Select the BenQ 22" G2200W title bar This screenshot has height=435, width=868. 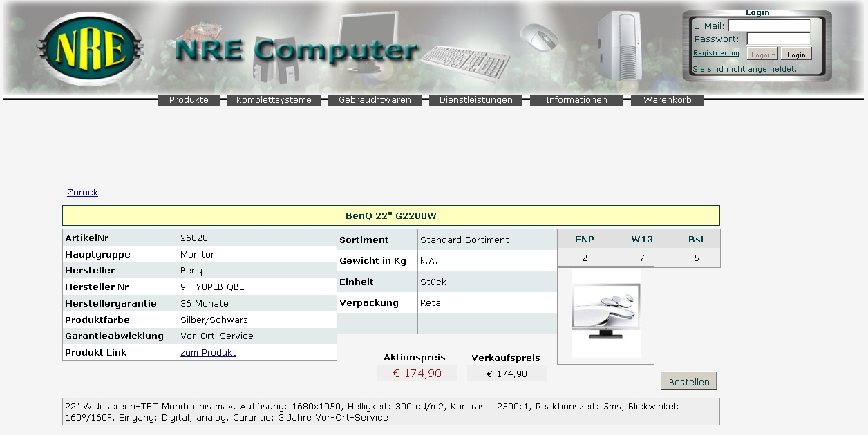pyautogui.click(x=391, y=215)
